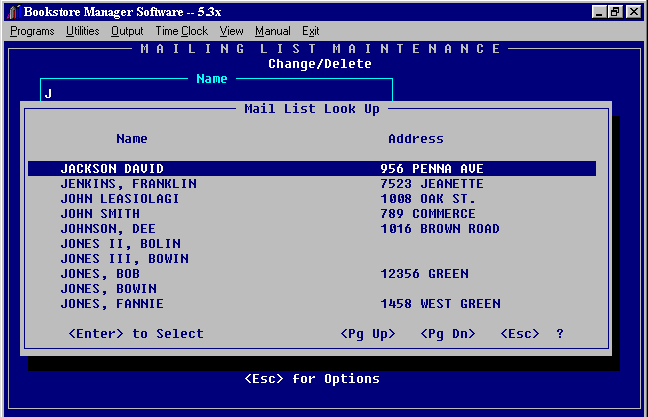Click the 789 COMMERCE address
Viewport: 648px width, 417px height.
point(428,214)
